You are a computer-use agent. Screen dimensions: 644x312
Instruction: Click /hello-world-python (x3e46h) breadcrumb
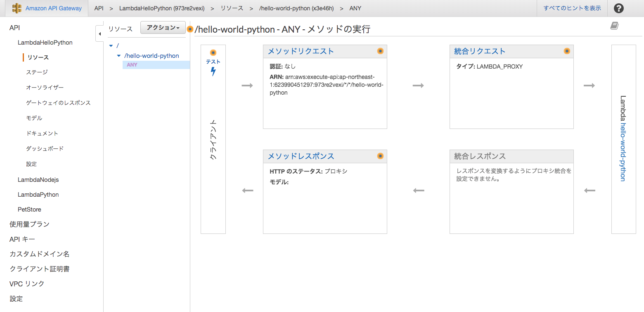(296, 8)
